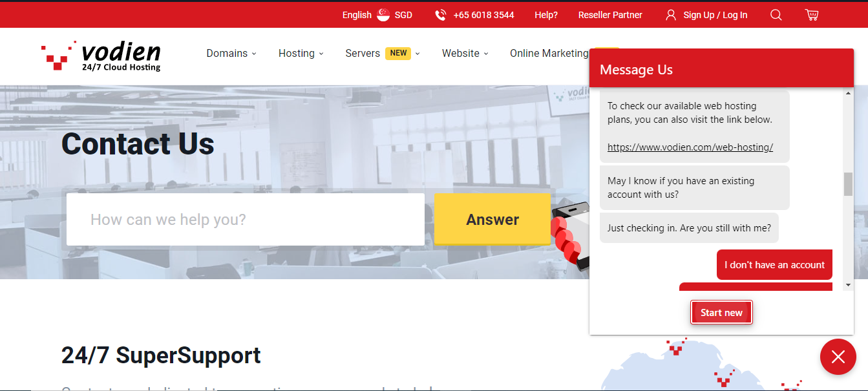Image resolution: width=868 pixels, height=391 pixels.
Task: Click Start new chat button
Action: pos(721,313)
